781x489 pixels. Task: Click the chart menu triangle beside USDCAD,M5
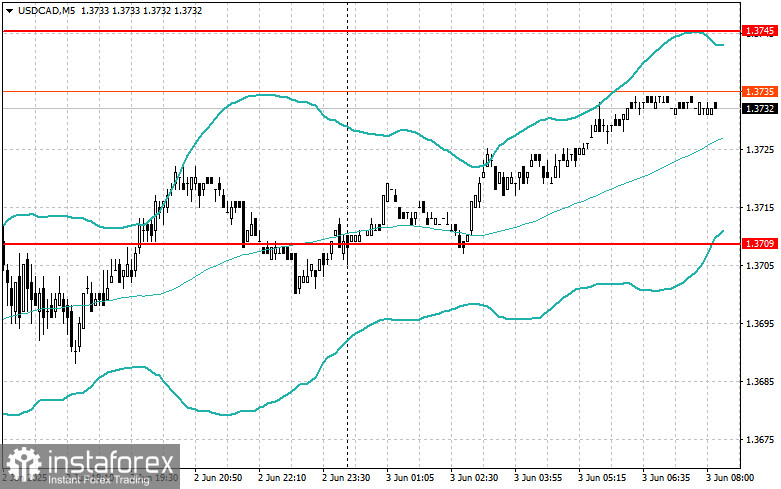(9, 11)
